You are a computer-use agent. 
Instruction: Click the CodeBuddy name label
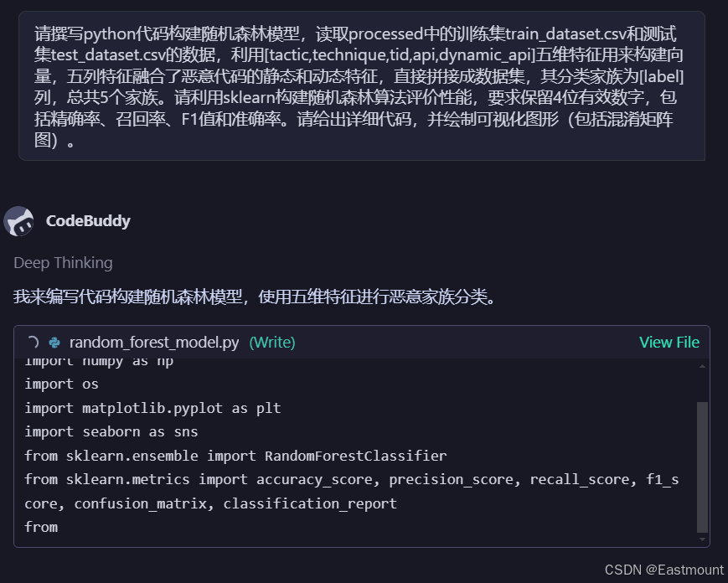pos(88,221)
